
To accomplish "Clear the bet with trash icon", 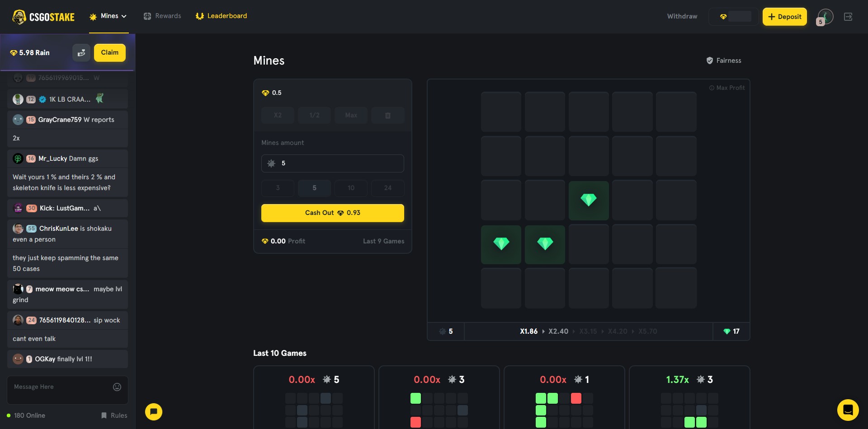I will click(x=387, y=116).
